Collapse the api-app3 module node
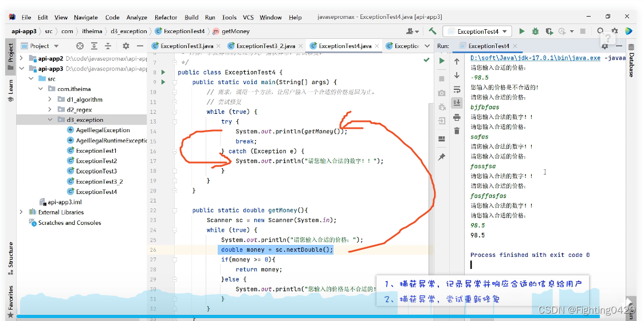Screen dimensions: 644x321 click(22, 69)
